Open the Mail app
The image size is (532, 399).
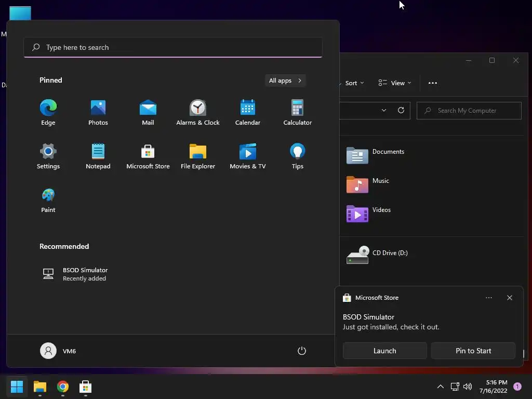(x=148, y=113)
